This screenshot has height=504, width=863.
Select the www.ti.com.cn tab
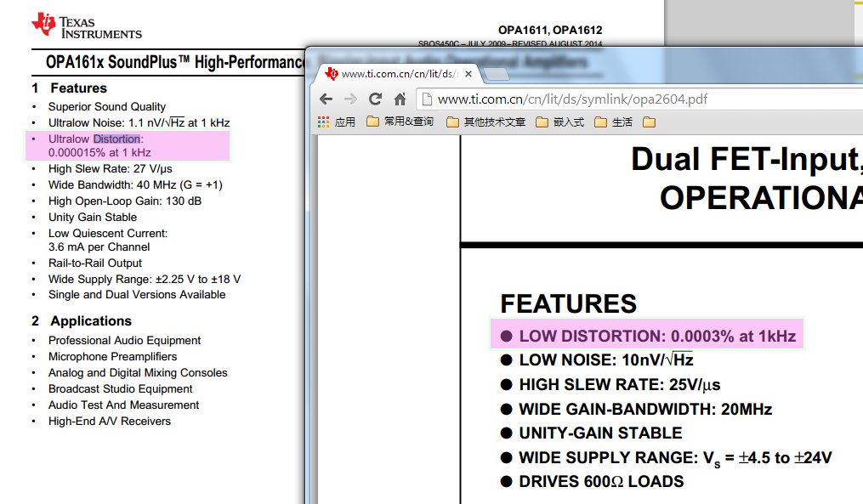[399, 74]
